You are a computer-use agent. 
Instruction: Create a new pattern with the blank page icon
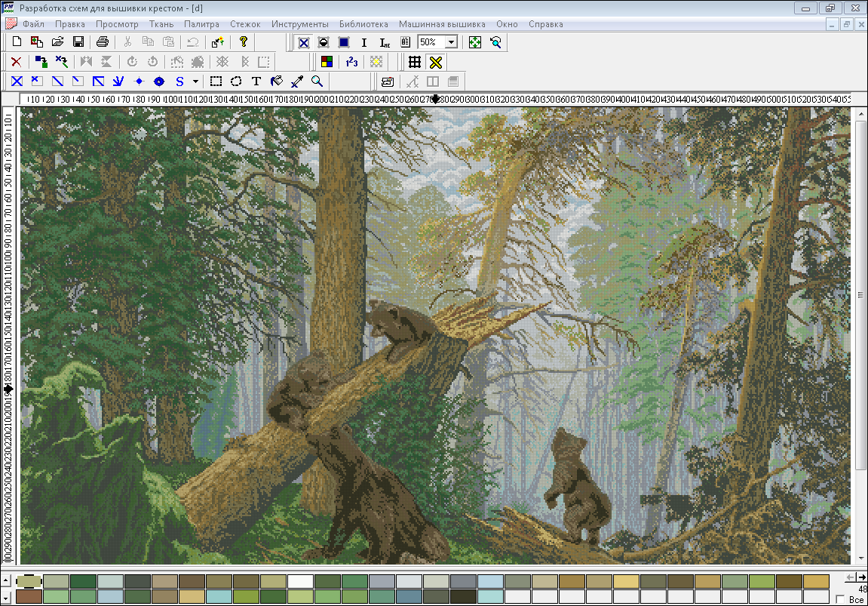(x=17, y=42)
